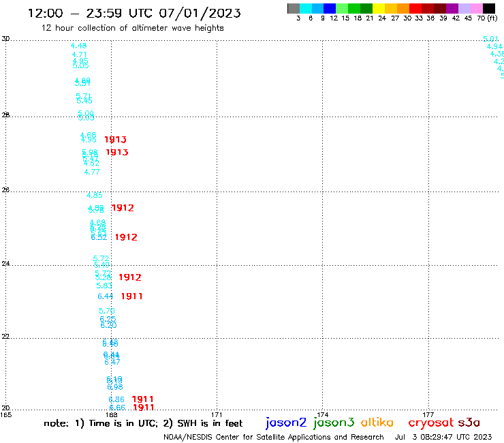Select the 174 longitude axis label
Image resolution: width=504 pixels, height=443 pixels.
pyautogui.click(x=322, y=414)
